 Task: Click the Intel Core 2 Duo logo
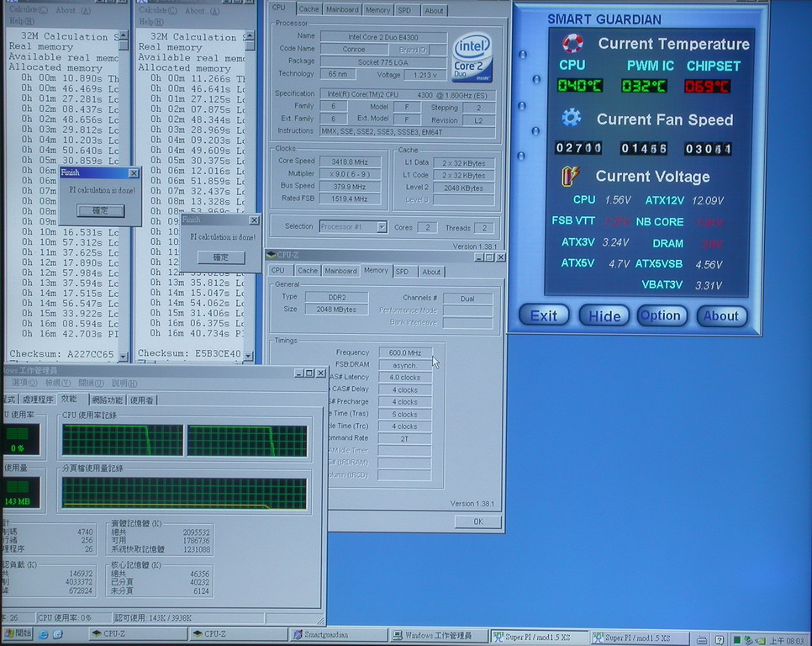[x=472, y=59]
